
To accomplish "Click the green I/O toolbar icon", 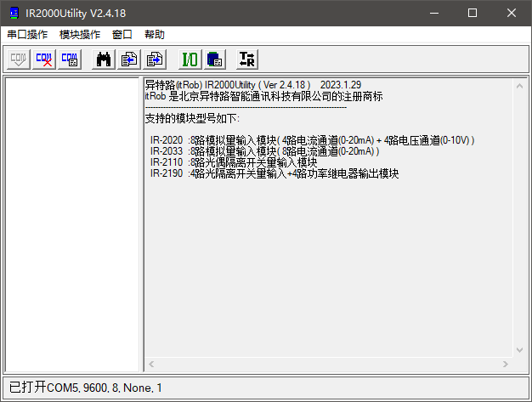I will tap(190, 59).
